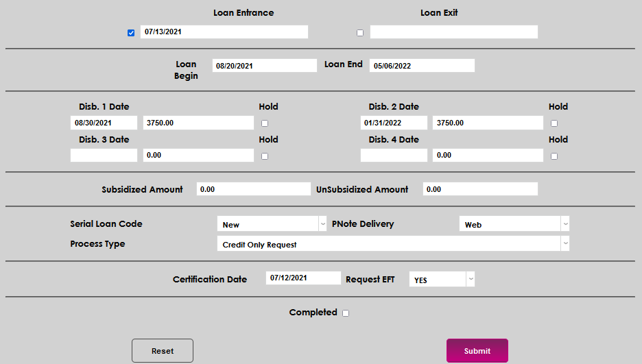Toggle Hold checkbox for Disb. 3

point(265,156)
